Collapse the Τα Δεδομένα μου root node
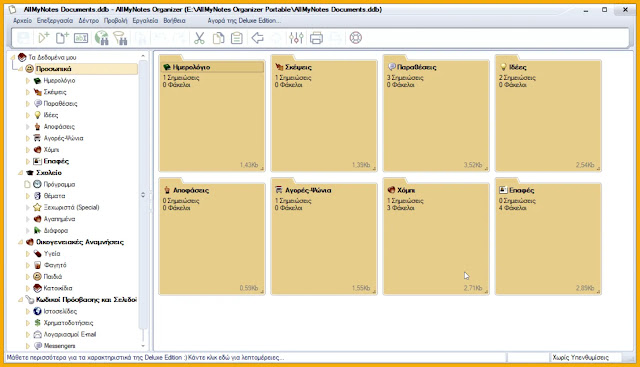The image size is (640, 367). (12, 57)
